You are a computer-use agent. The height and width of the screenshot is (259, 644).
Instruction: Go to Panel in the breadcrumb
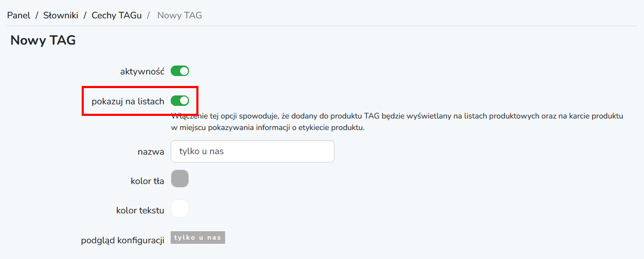click(18, 15)
